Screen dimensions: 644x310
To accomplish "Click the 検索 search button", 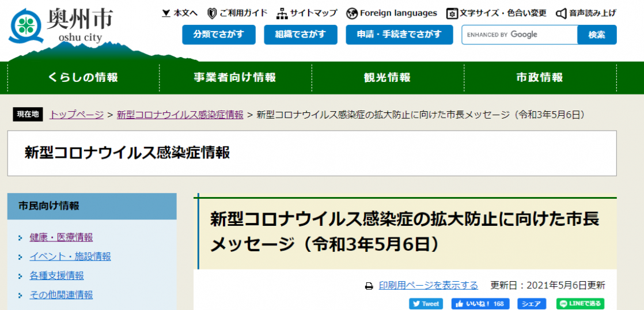I will pos(597,35).
